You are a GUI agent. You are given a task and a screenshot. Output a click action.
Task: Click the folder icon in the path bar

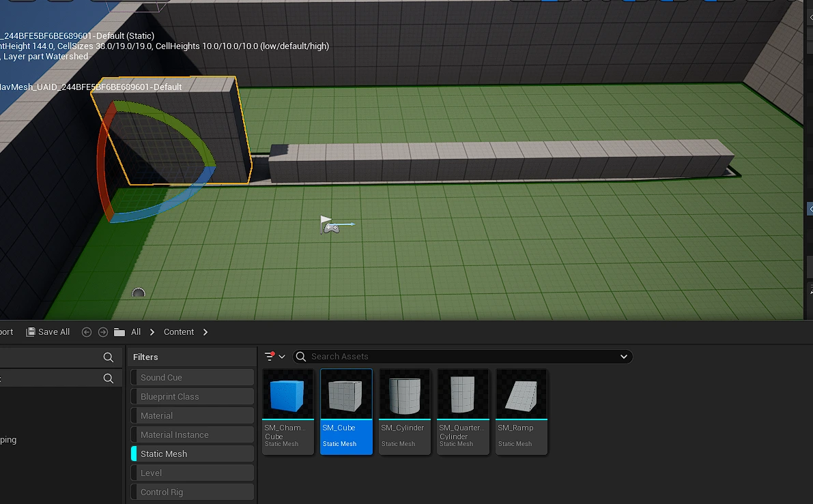pos(119,332)
